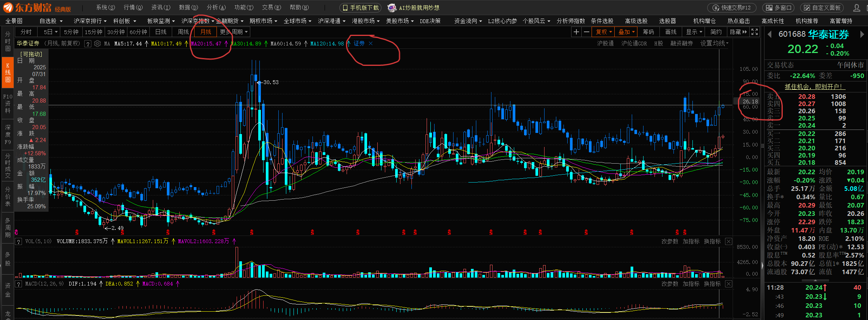
Task: Open 深度F9 in the sidebar
Action: coord(8,134)
